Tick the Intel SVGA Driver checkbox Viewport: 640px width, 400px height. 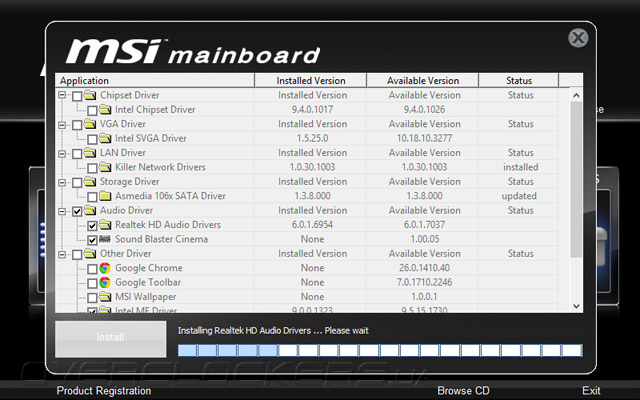click(x=92, y=140)
